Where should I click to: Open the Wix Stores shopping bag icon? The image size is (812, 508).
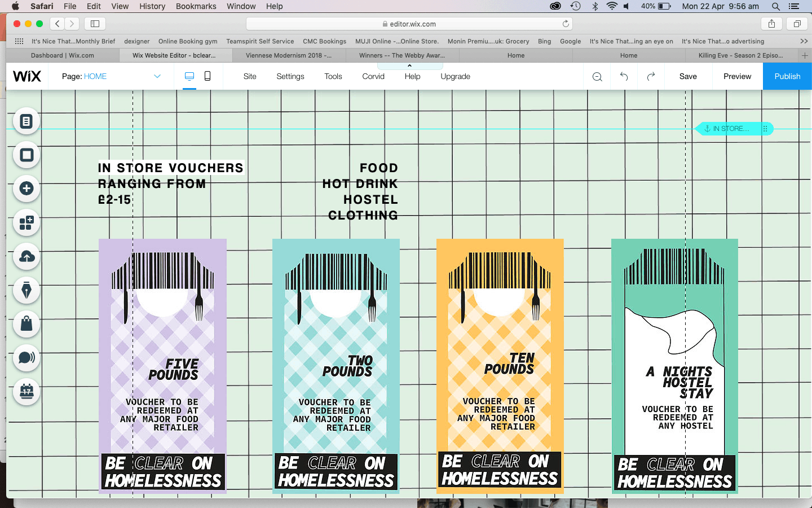click(x=27, y=323)
